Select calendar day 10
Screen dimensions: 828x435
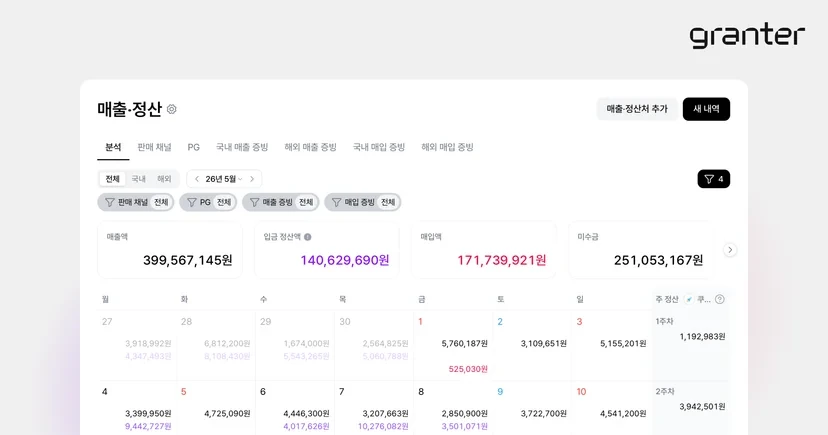click(581, 392)
